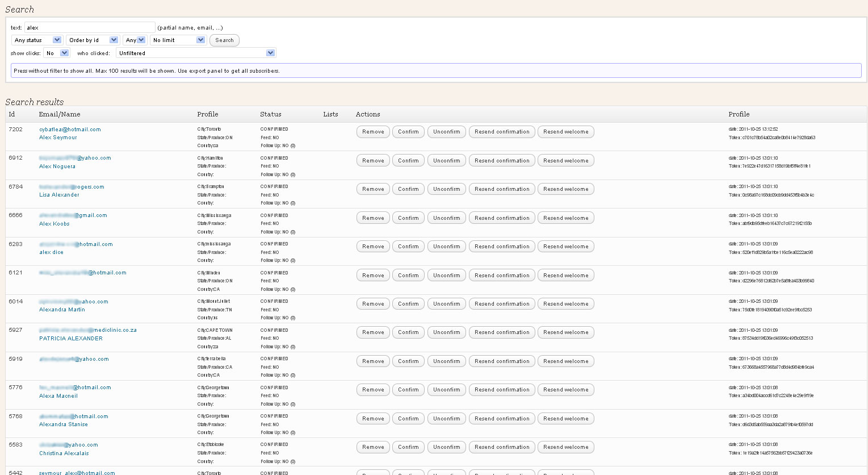This screenshot has height=475, width=868.
Task: Expand the "Order by id" dropdown
Action: tap(93, 40)
